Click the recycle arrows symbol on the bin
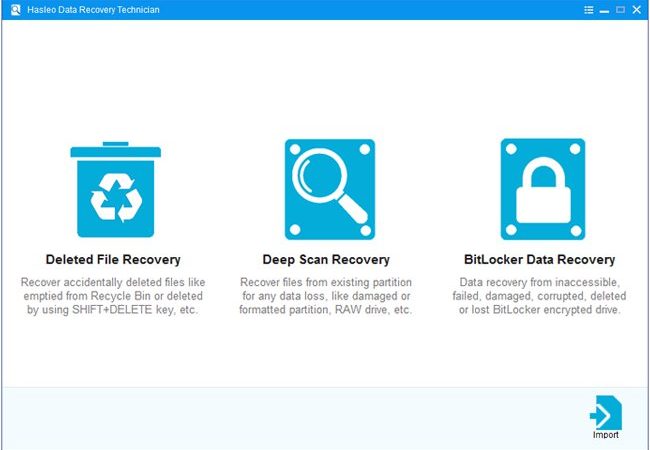650x450 pixels. pyautogui.click(x=116, y=197)
